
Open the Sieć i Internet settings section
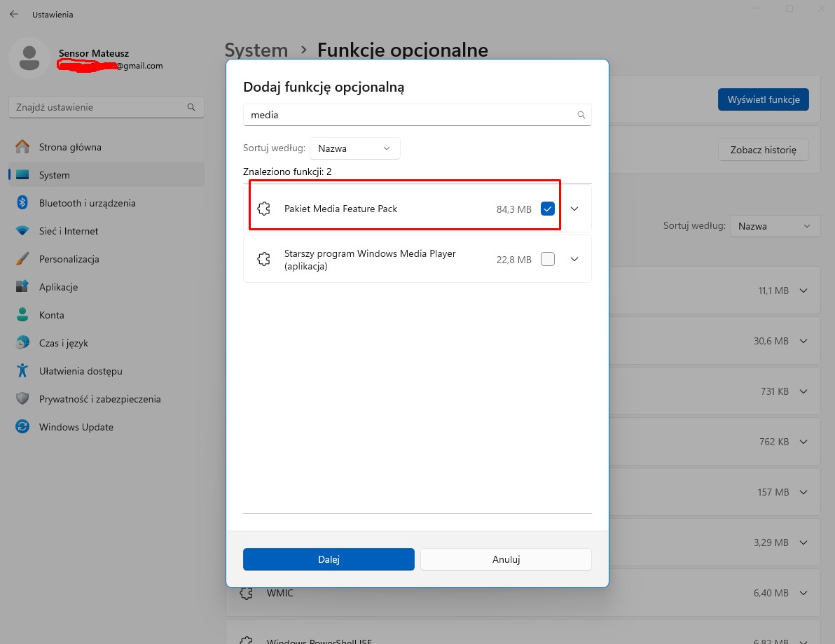click(69, 231)
